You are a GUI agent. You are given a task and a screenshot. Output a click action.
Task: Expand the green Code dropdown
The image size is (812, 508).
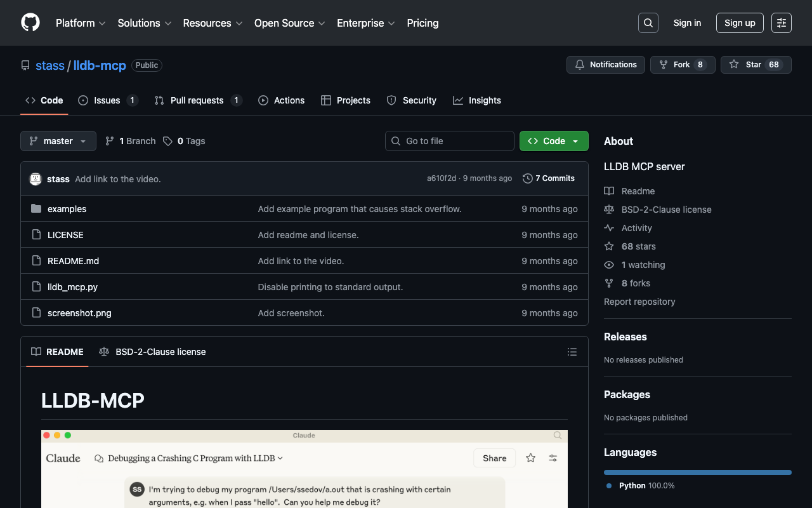click(553, 141)
